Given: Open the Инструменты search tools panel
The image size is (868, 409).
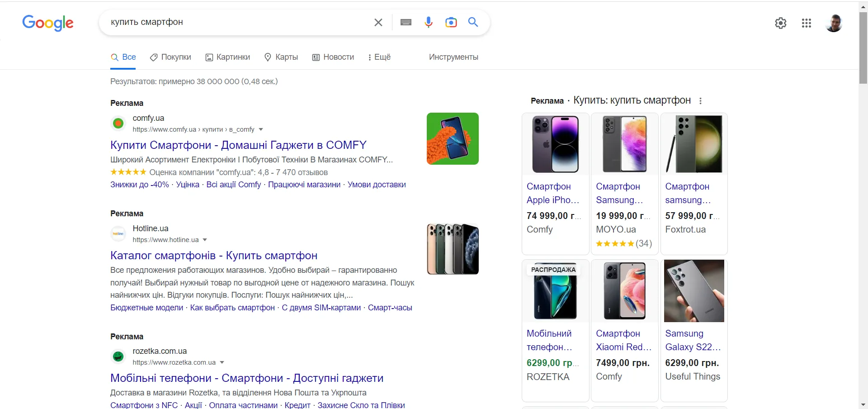Looking at the screenshot, I should 453,57.
